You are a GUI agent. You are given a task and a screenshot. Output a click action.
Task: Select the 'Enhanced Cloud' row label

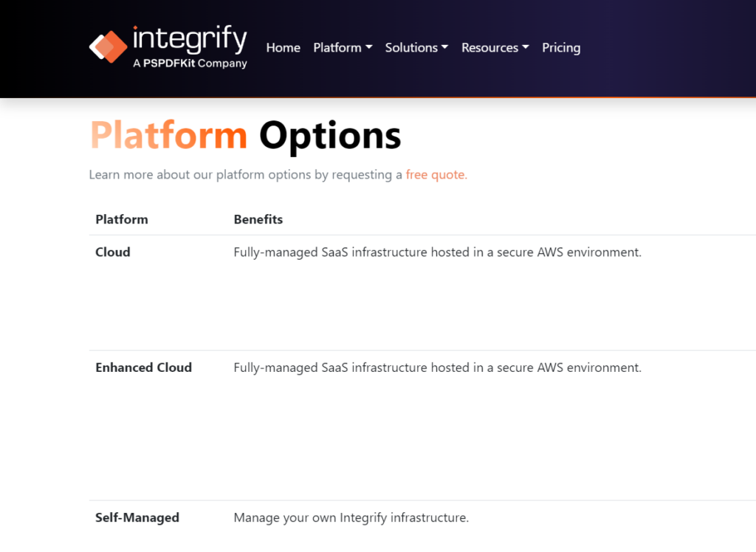pos(144,368)
